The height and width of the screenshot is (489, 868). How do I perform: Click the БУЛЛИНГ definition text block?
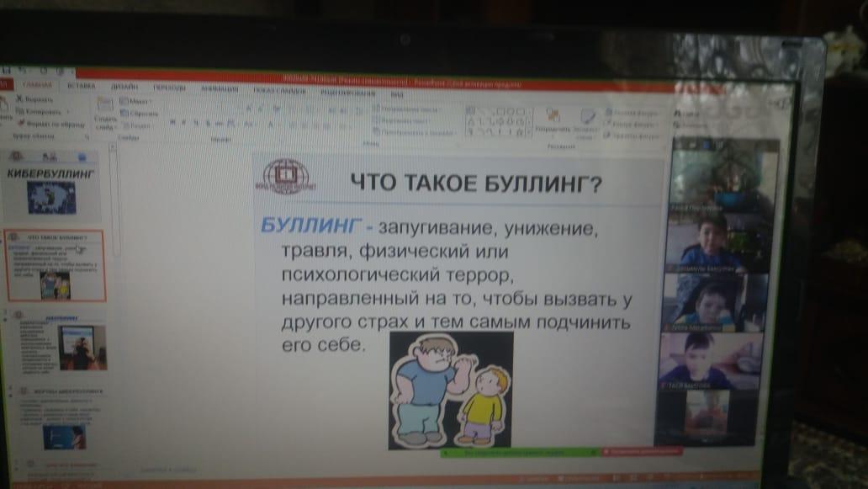tap(446, 285)
